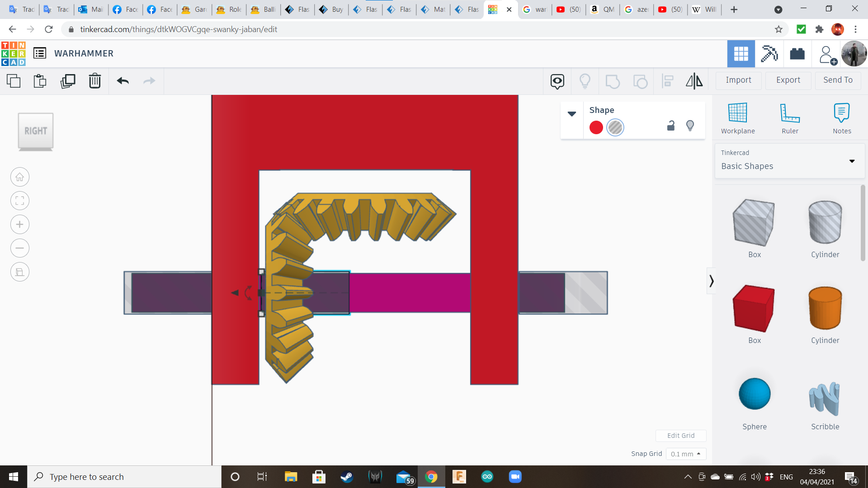Image resolution: width=868 pixels, height=488 pixels.
Task: Choose the red color swatch
Action: pyautogui.click(x=595, y=127)
